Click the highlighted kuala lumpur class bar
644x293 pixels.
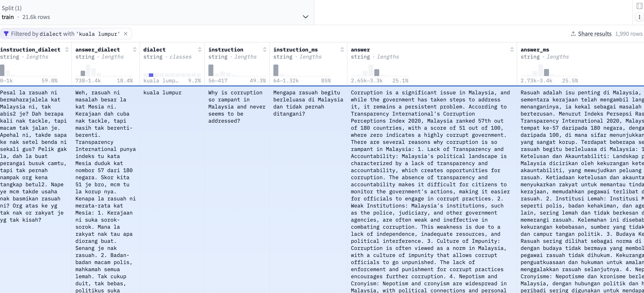click(151, 75)
